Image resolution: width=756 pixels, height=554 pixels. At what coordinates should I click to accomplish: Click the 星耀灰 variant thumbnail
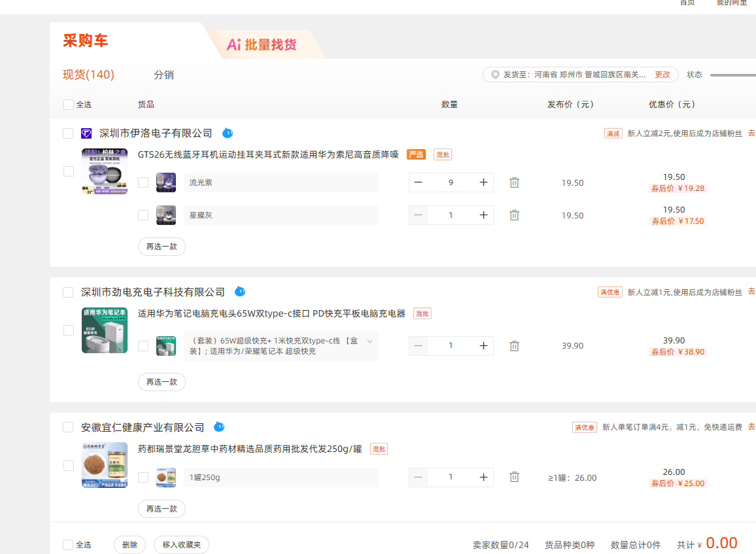click(166, 215)
